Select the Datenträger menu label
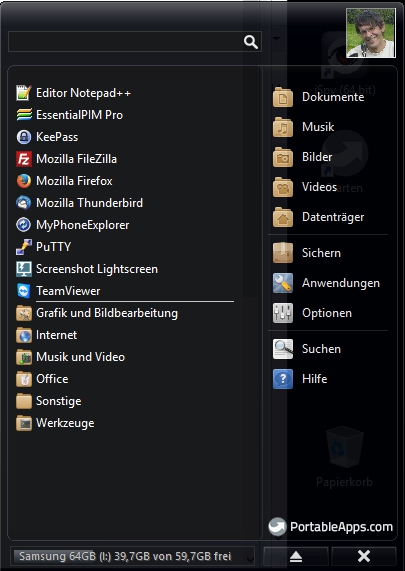This screenshot has width=405, height=571. point(333,217)
